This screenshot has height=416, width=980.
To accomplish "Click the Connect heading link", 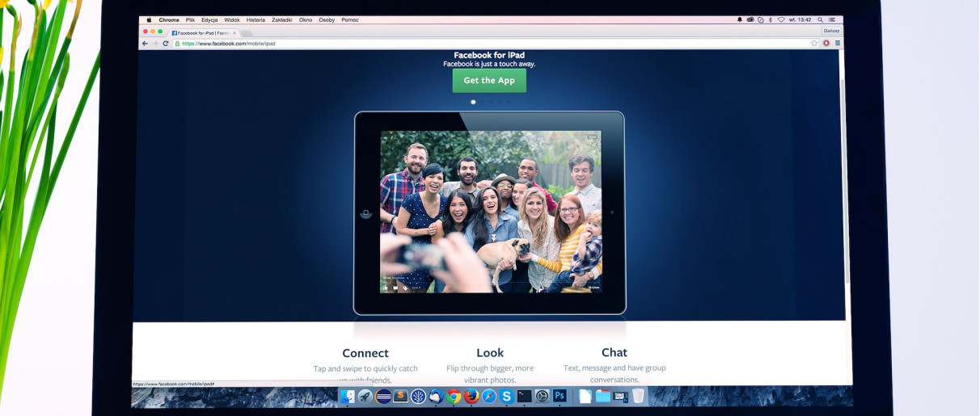I will coord(365,353).
